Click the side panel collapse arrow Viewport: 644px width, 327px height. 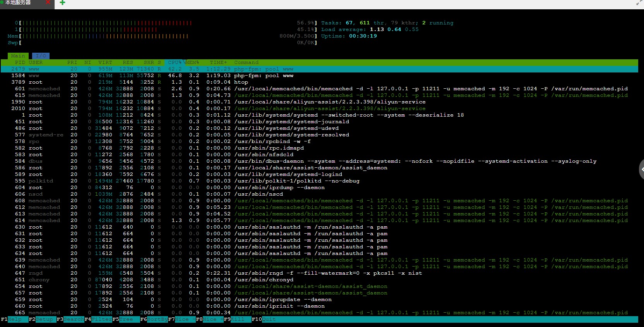coord(642,169)
